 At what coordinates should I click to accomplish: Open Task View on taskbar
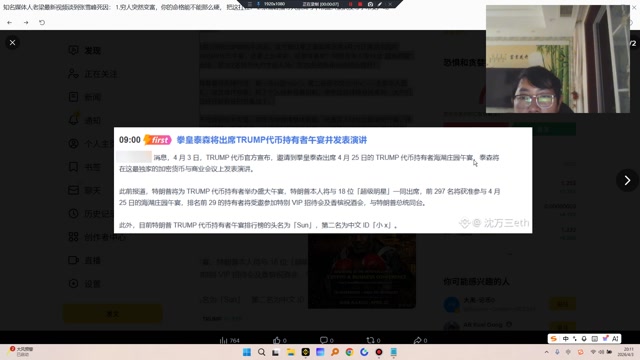tap(276, 352)
